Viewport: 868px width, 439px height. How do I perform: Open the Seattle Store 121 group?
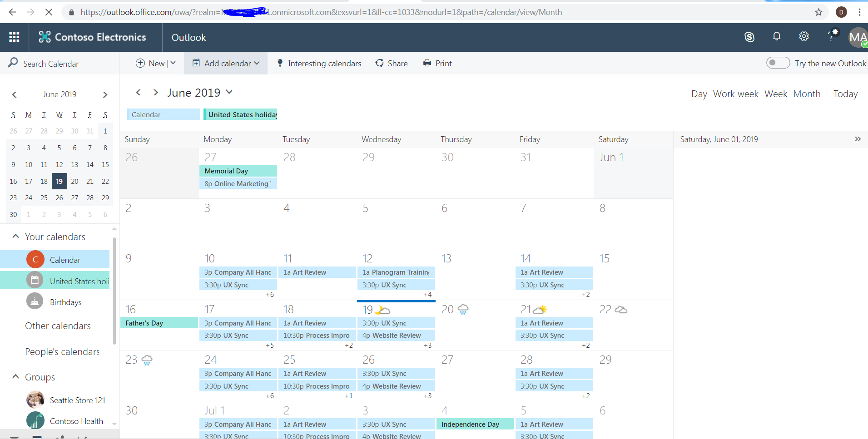coord(77,400)
